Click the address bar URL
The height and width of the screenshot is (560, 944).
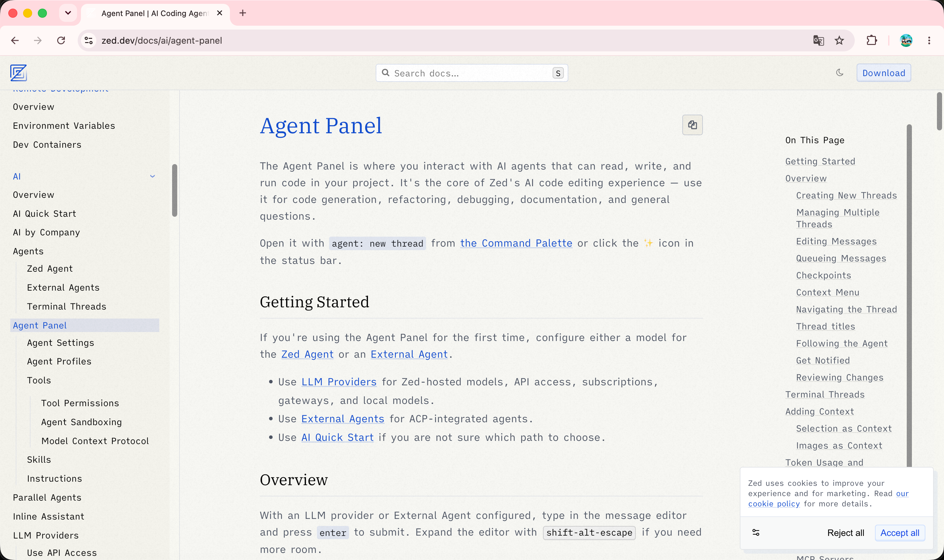point(162,40)
